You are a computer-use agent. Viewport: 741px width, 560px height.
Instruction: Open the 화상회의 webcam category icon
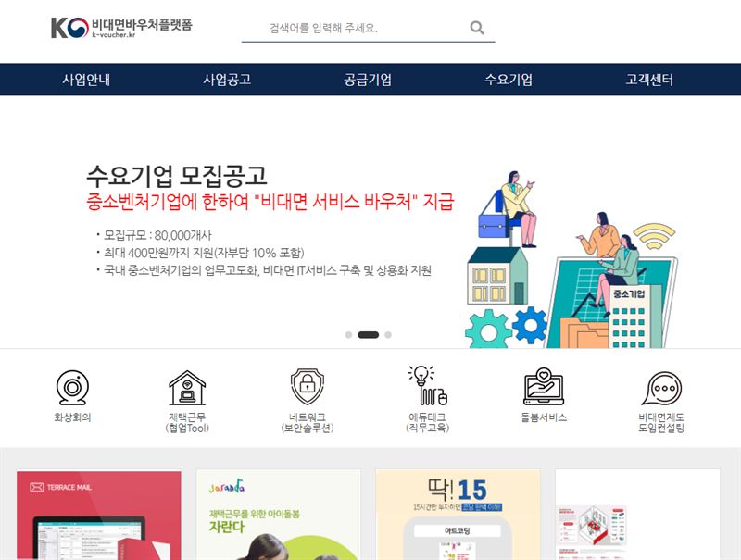point(72,388)
